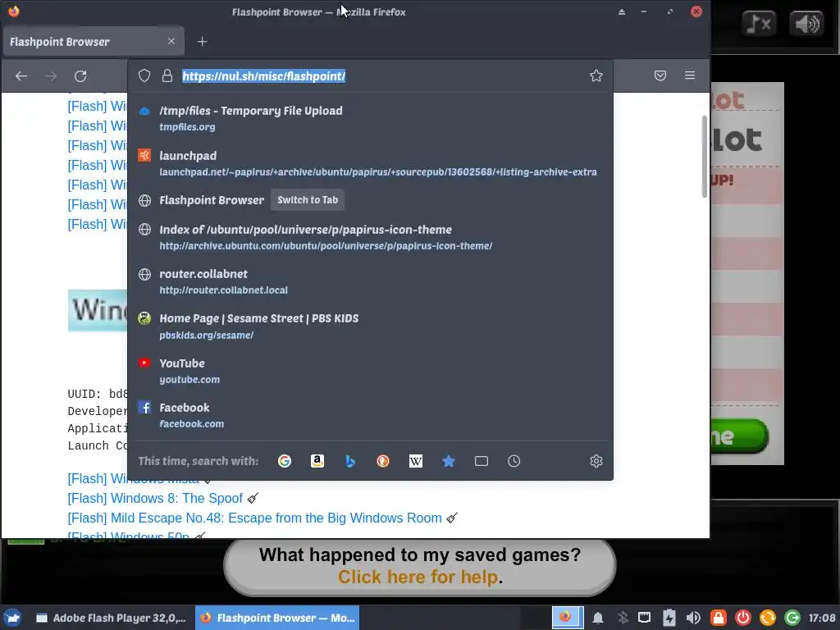Click the red power shutdown icon

pyautogui.click(x=742, y=618)
